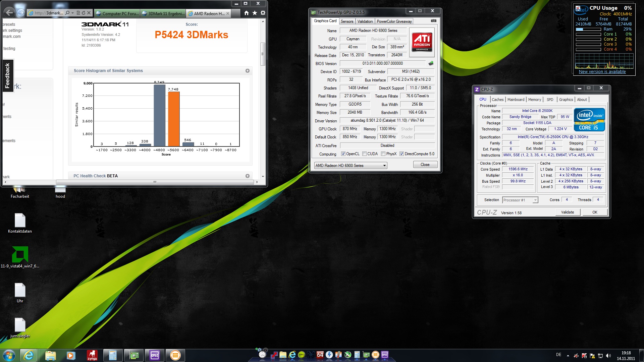Open the 11-9_vista64_win7 AMD installer icon
This screenshot has height=362, width=644.
coord(20,257)
